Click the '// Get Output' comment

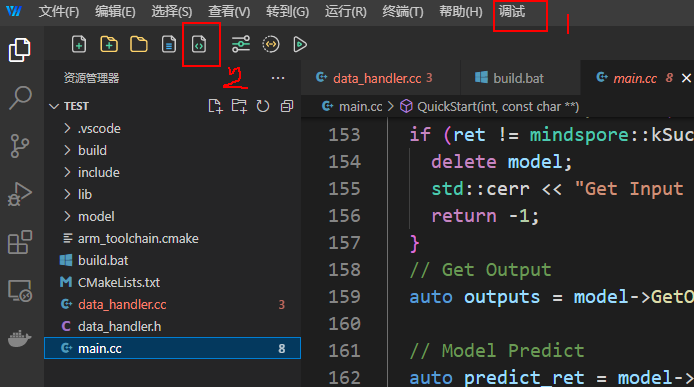click(480, 270)
